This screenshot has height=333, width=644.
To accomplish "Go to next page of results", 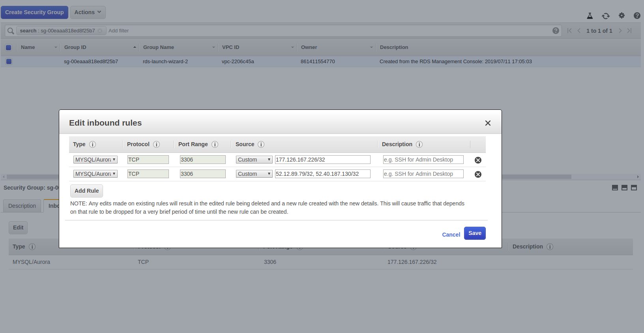I will click(620, 31).
